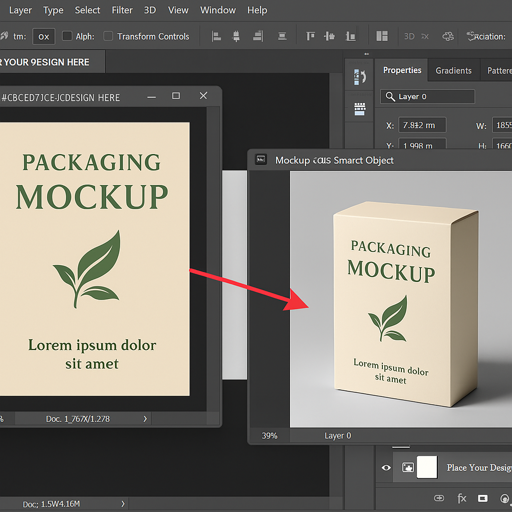The width and height of the screenshot is (512, 512).
Task: Click the distribute vertical centers icon
Action: [x=282, y=36]
